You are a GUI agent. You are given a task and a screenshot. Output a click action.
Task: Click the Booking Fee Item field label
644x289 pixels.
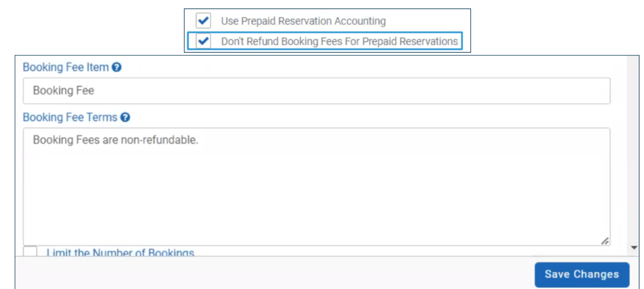click(x=66, y=67)
